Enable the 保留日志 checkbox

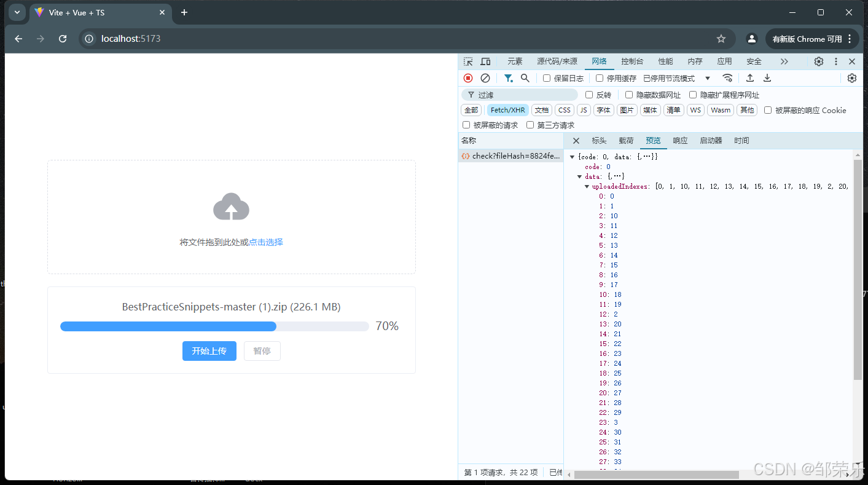[x=547, y=78]
